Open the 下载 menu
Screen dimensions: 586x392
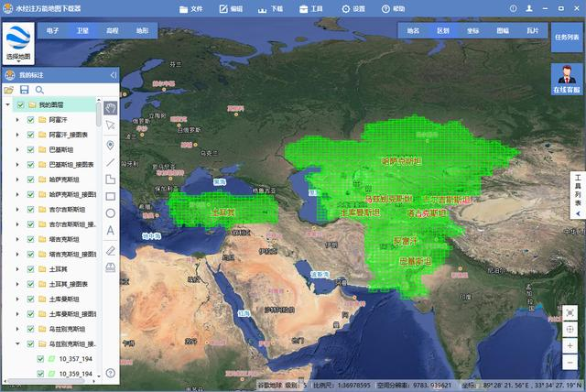[x=270, y=8]
